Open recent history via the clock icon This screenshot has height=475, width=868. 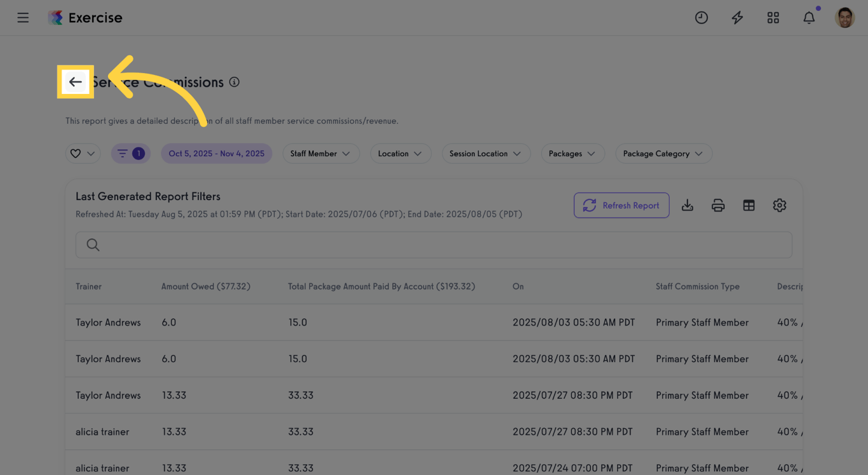pyautogui.click(x=702, y=17)
